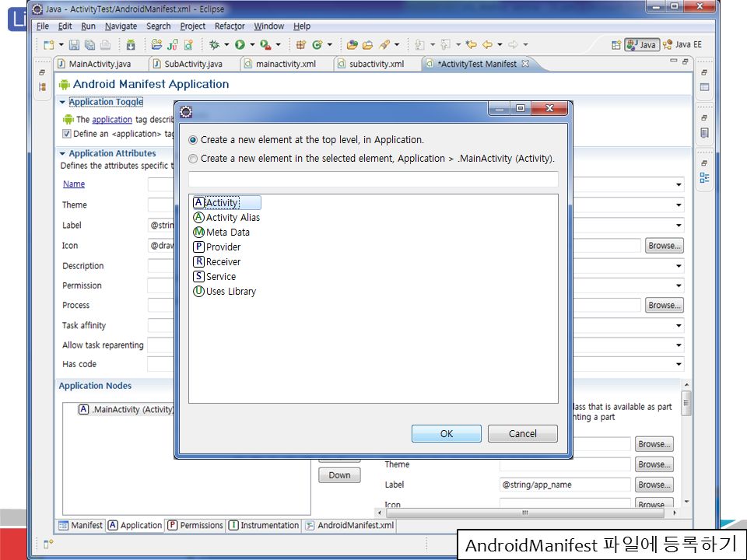Click the 'Name' attribute link

pyautogui.click(x=74, y=184)
